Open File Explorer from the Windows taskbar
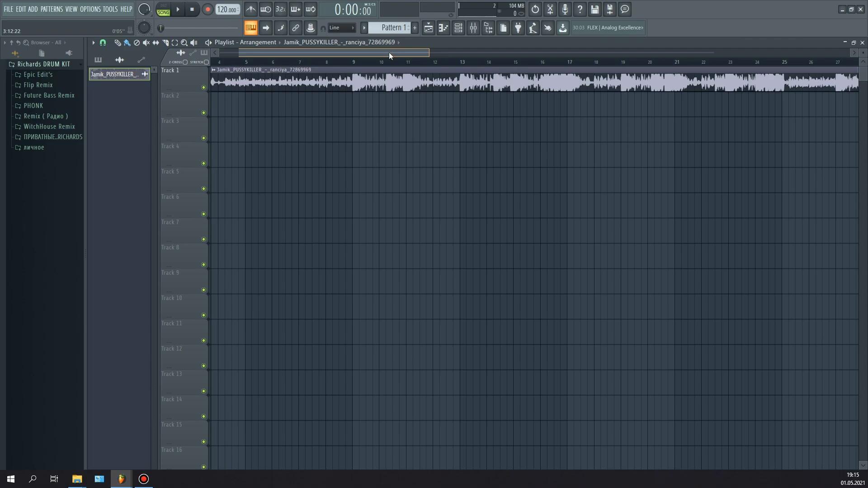This screenshot has width=868, height=488. tap(77, 479)
